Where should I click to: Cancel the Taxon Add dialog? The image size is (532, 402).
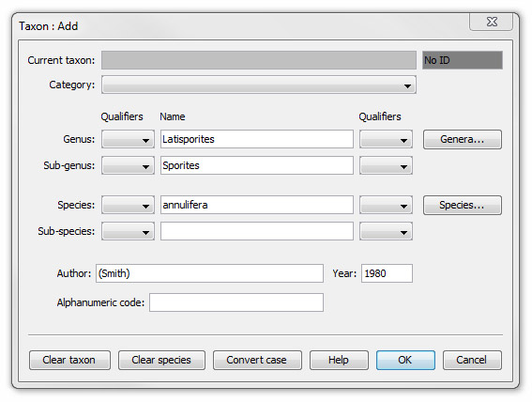472,361
